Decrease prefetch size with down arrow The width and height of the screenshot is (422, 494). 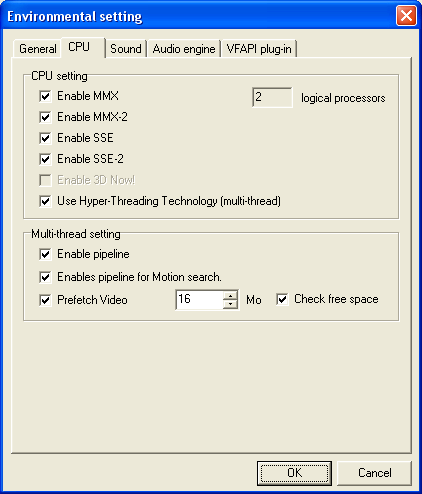pyautogui.click(x=230, y=304)
